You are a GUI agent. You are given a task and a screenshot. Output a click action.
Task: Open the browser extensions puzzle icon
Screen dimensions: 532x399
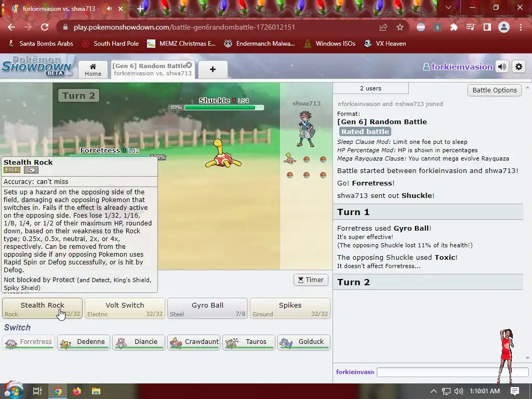454,27
